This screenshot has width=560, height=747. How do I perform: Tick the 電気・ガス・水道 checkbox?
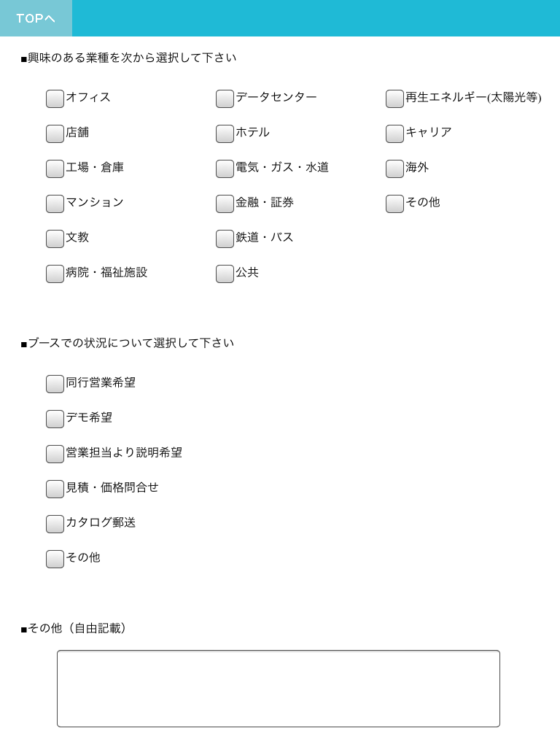click(x=225, y=169)
